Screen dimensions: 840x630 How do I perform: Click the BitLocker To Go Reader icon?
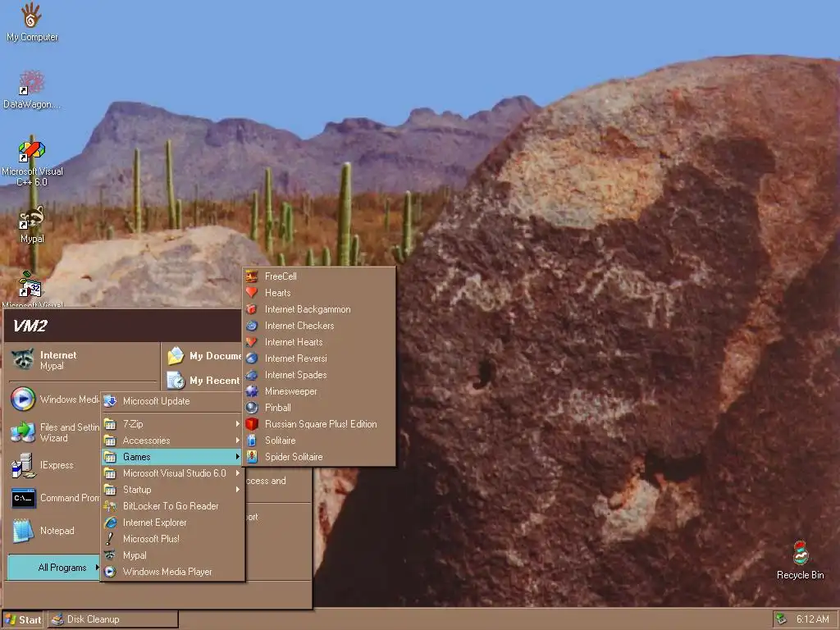pos(110,505)
